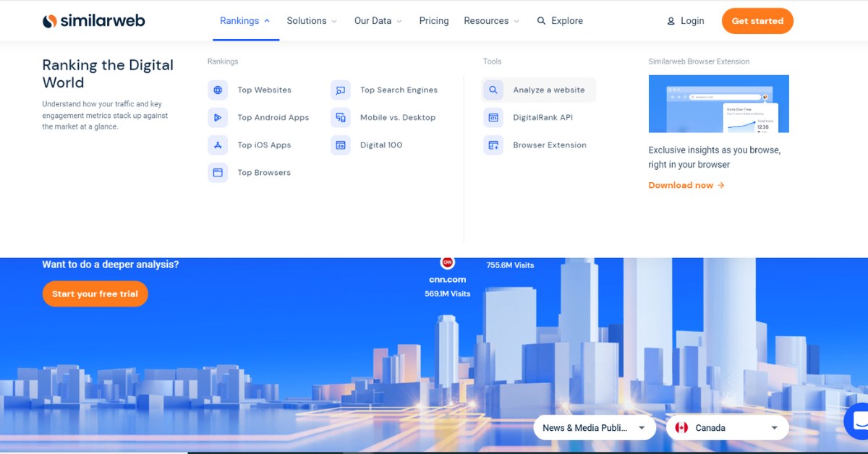The width and height of the screenshot is (868, 454).
Task: Click the 569.1M Visits text
Action: point(448,294)
